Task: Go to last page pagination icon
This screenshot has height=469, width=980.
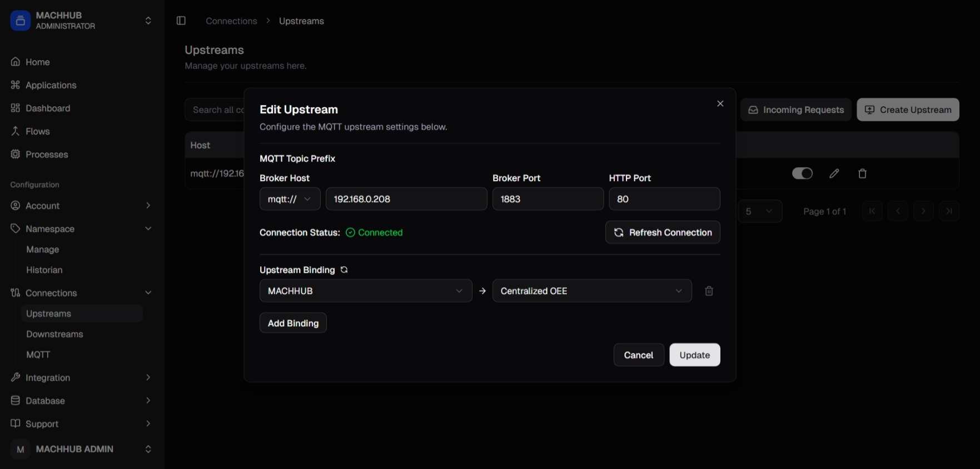Action: point(949,211)
